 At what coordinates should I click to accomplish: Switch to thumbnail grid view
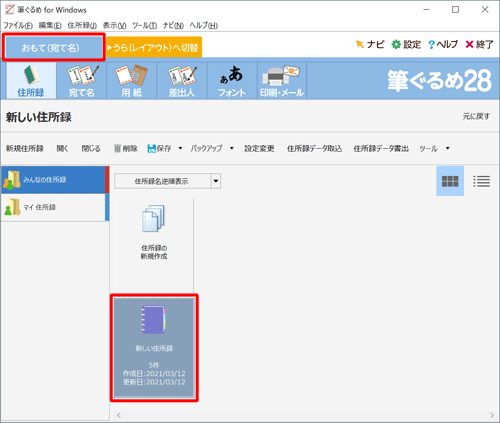[450, 181]
